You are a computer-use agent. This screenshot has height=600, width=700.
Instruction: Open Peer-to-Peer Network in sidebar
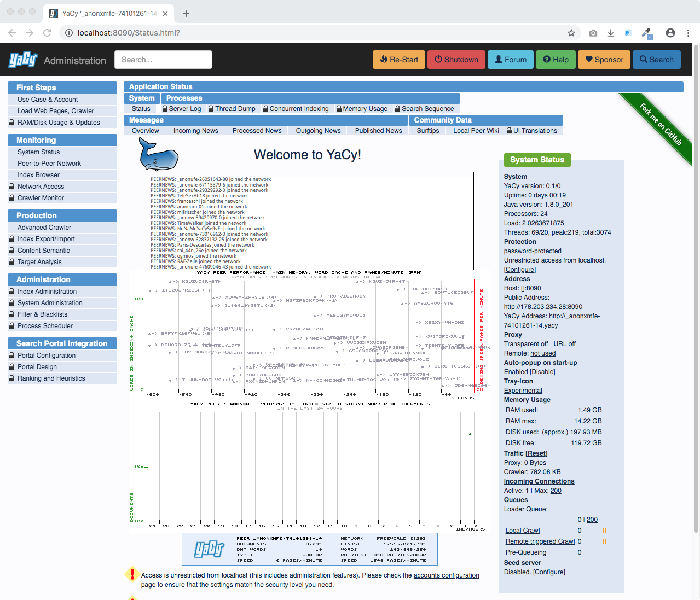click(x=62, y=164)
